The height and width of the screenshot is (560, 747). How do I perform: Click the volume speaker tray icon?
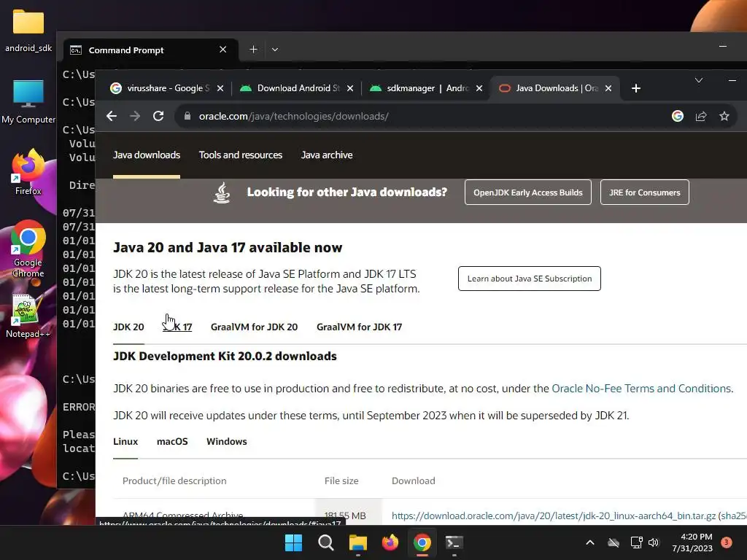click(654, 542)
